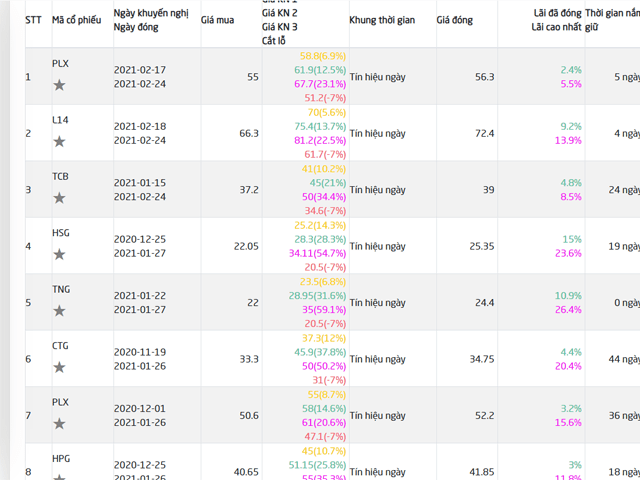Select close price 52.2
Viewport: 640px width, 480px height.
pos(484,416)
